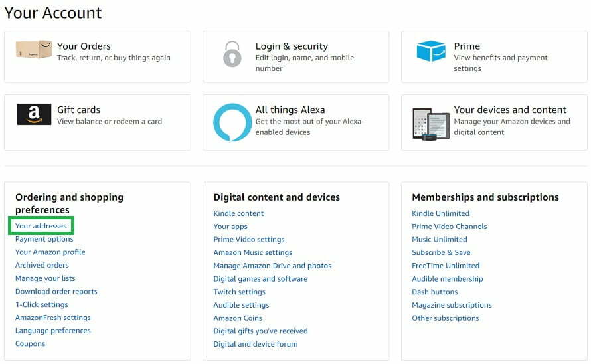Click the black Amazon gift card icon
Image resolution: width=591 pixels, height=364 pixels.
34,114
